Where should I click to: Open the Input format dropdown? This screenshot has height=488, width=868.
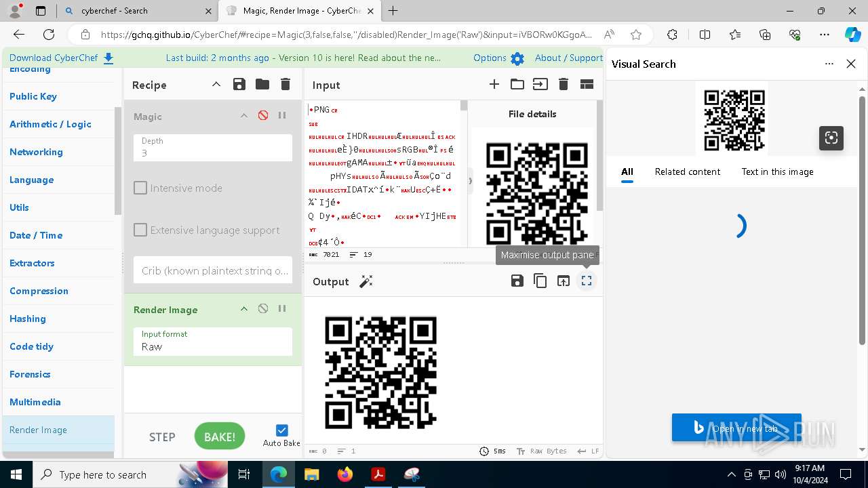(x=213, y=341)
